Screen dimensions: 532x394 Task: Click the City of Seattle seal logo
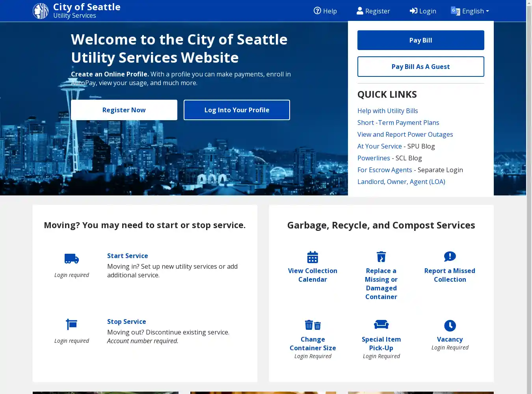pos(41,11)
